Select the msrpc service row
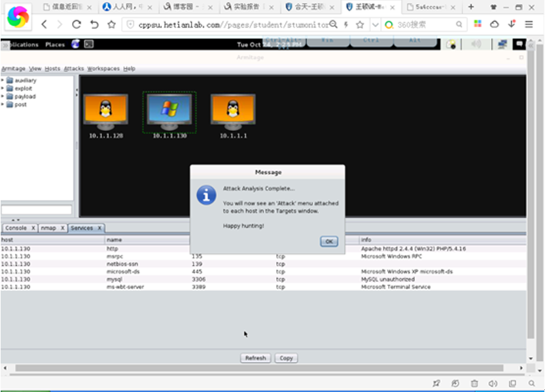The width and height of the screenshot is (545, 392). 263,257
